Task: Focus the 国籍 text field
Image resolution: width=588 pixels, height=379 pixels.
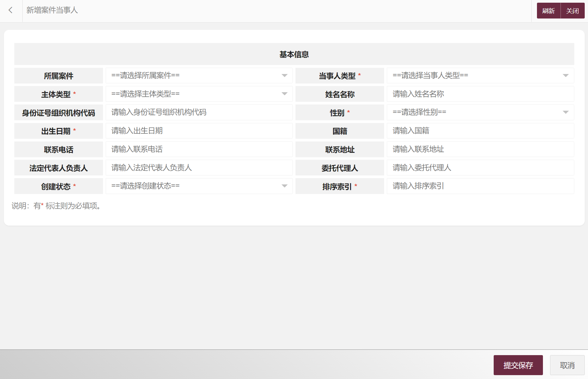Action: click(x=480, y=131)
